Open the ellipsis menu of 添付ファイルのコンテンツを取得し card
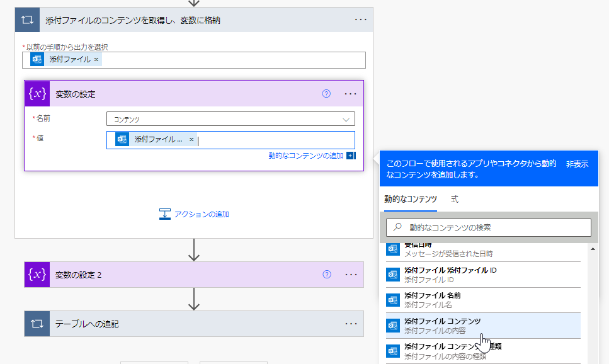Viewport: 609px width, 364px height. pos(360,20)
